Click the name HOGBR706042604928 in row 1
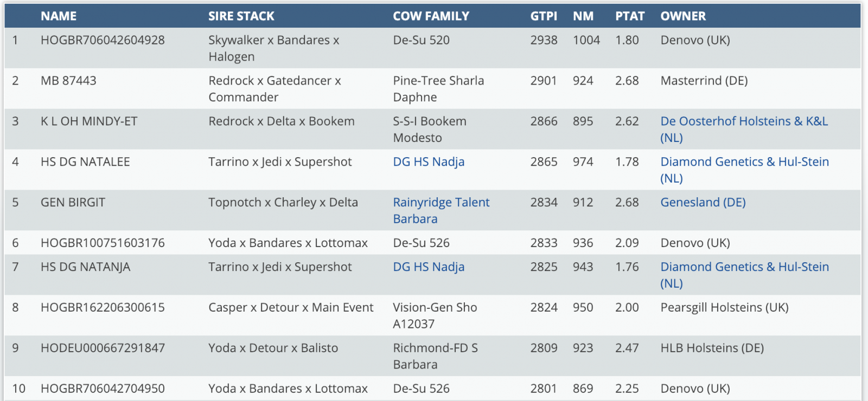868x401 pixels. click(x=103, y=40)
